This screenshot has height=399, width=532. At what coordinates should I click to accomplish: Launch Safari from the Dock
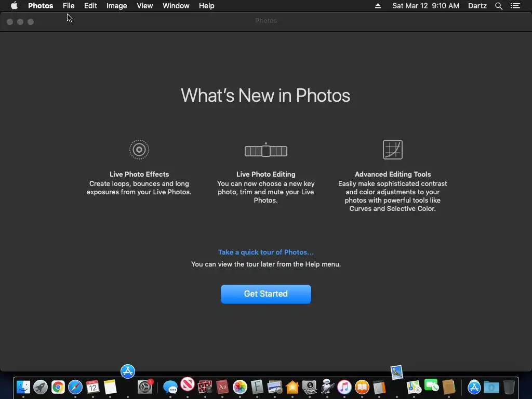[75, 387]
